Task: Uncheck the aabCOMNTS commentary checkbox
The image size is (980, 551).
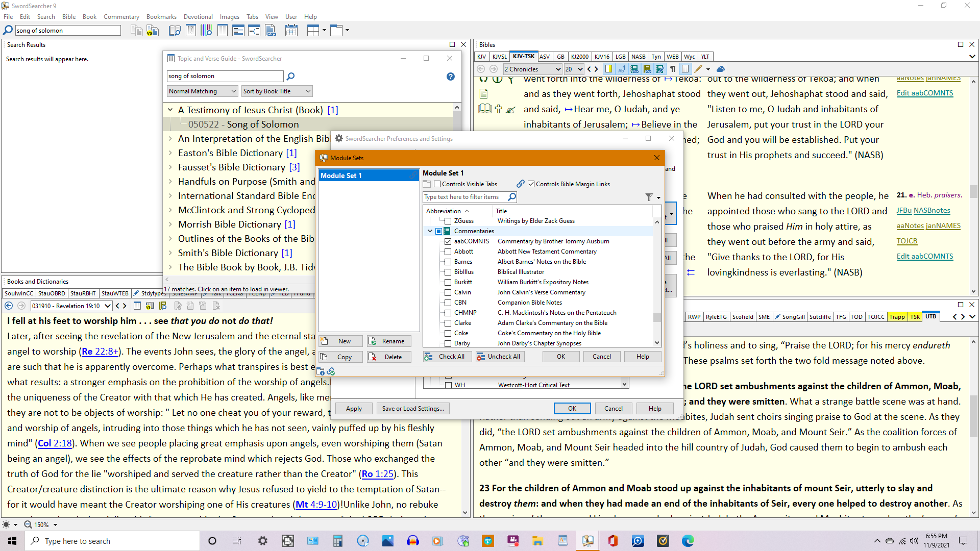Action: (448, 241)
